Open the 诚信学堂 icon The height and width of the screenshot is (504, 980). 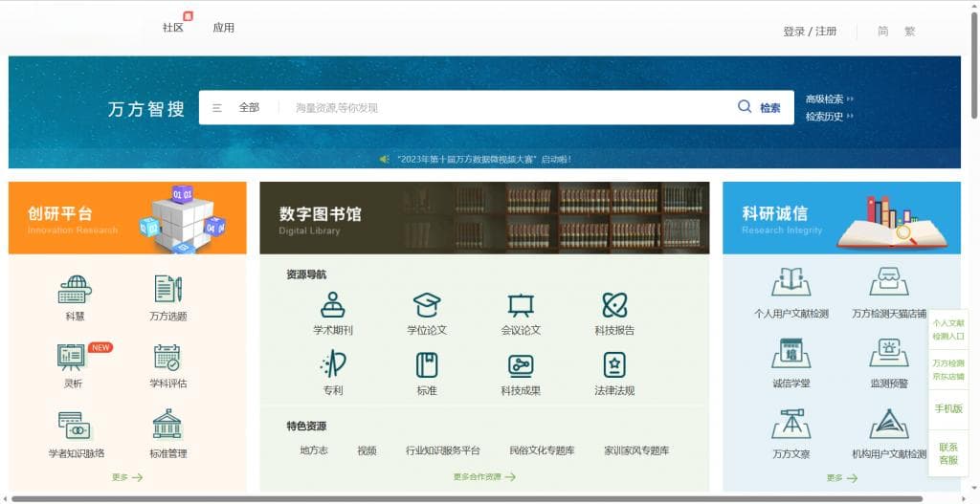[791, 353]
